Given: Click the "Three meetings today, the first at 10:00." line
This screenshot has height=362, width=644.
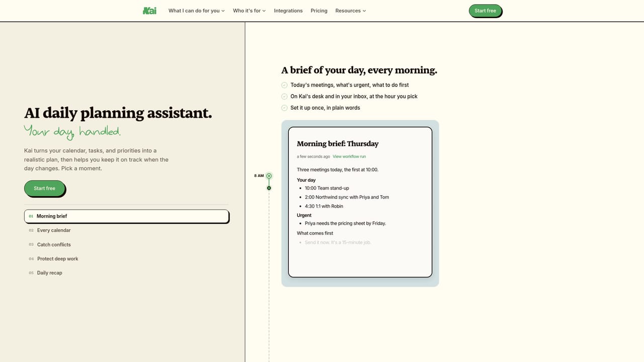Looking at the screenshot, I should click(338, 170).
